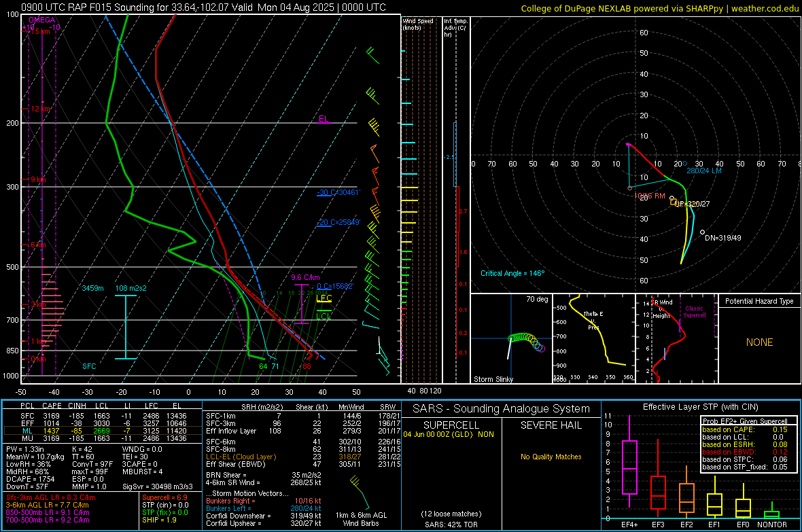Click the 'No Quality Matches' hail text
This screenshot has width=802, height=532.
551,457
